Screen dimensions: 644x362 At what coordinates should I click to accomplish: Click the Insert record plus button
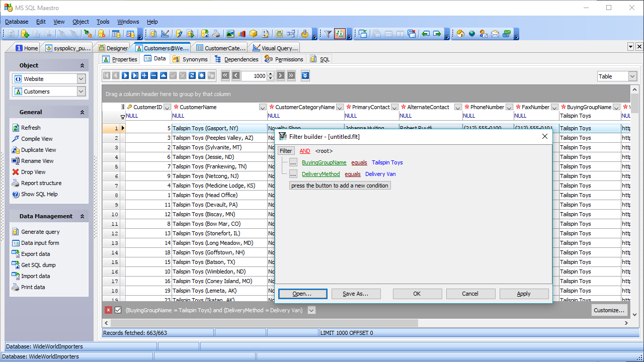(x=144, y=75)
